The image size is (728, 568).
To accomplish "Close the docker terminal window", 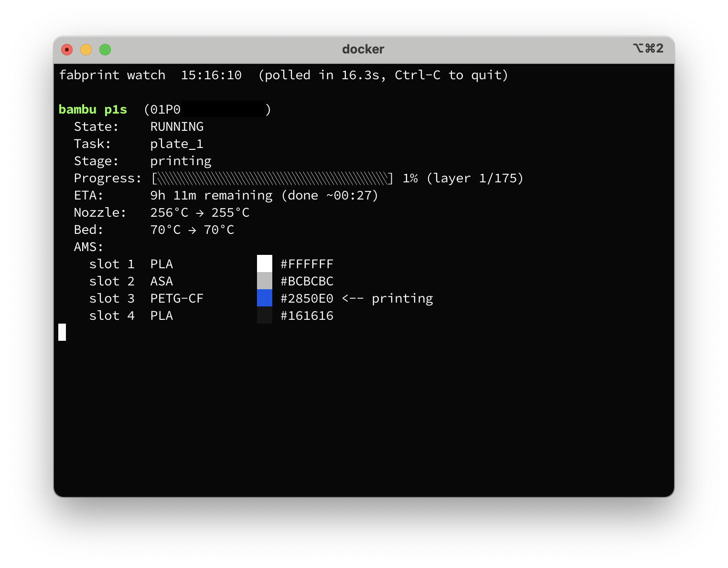I will (x=67, y=50).
